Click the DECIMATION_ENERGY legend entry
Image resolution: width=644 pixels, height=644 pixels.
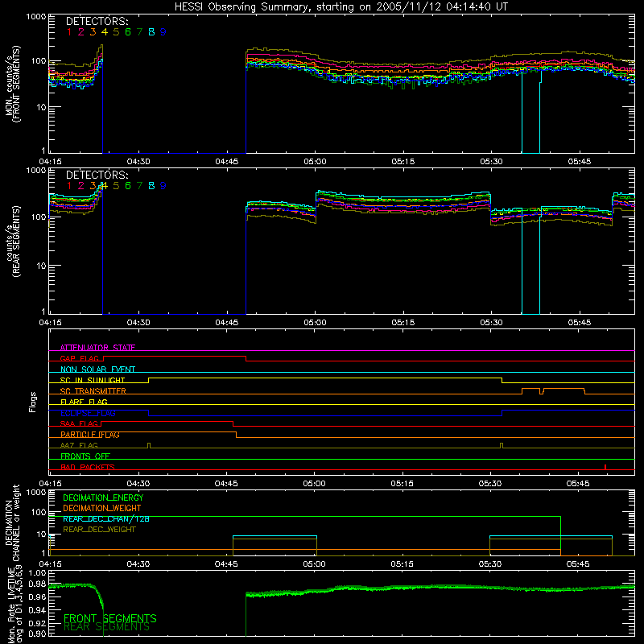click(103, 497)
